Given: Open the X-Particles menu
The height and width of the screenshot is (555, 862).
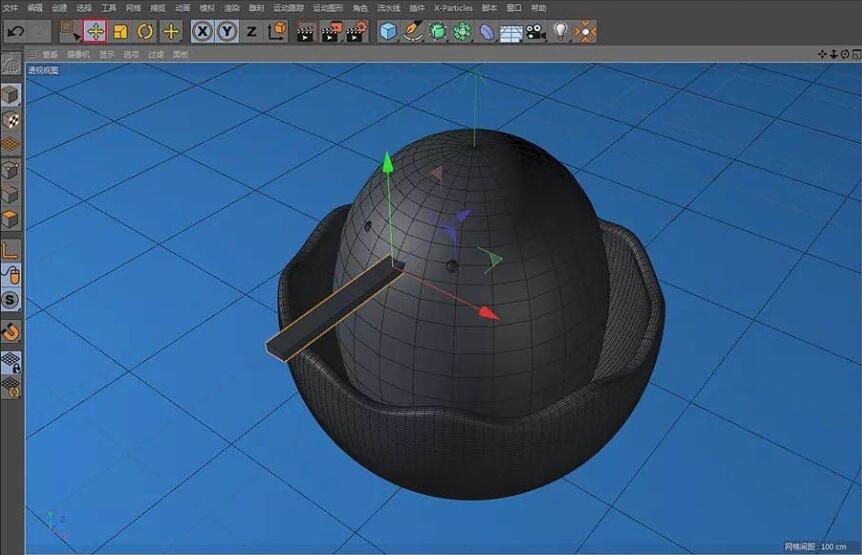Looking at the screenshot, I should (453, 8).
